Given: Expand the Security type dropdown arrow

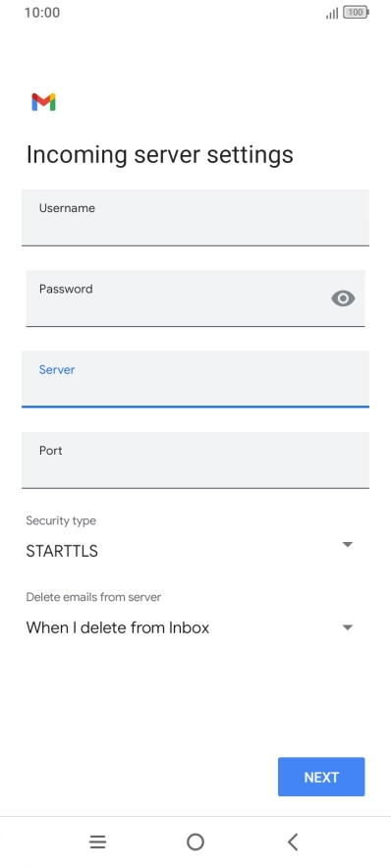Looking at the screenshot, I should 347,545.
